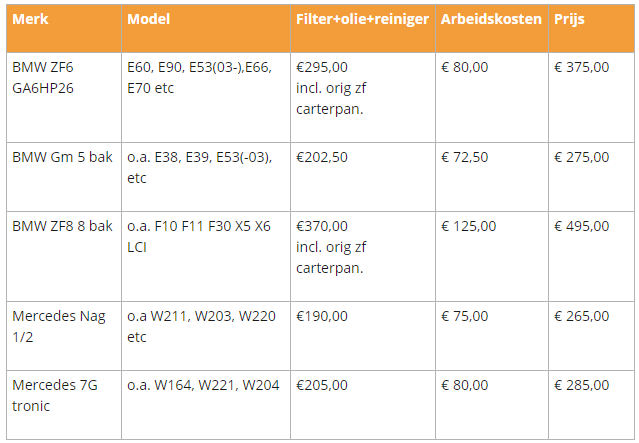Click the Arbeidskosten column header
This screenshot has width=639, height=443.
(x=491, y=20)
